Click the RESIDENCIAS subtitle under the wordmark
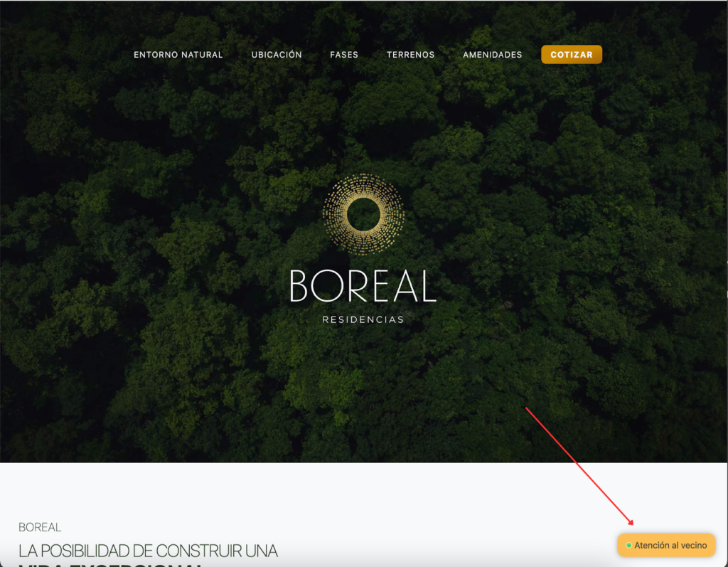 click(x=363, y=320)
